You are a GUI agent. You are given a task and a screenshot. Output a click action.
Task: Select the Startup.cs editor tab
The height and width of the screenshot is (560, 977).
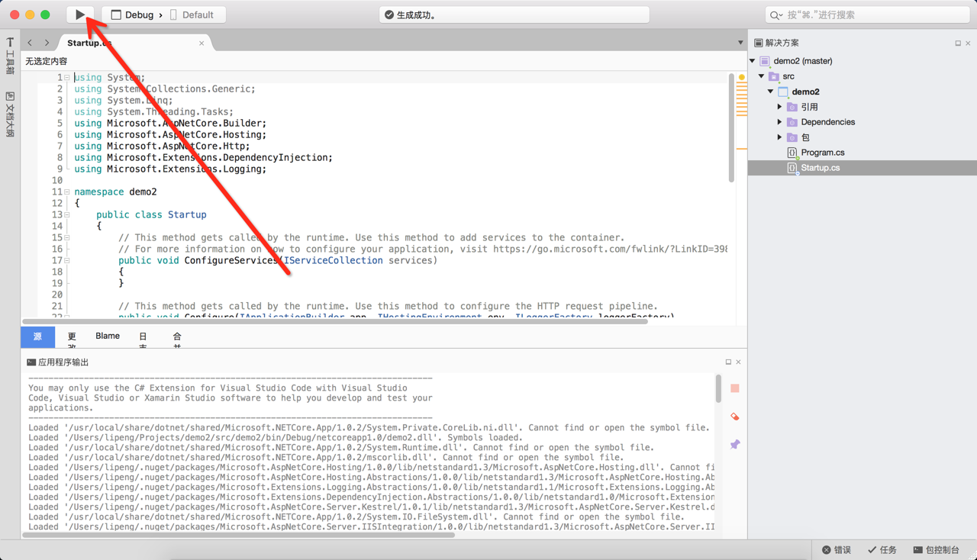click(134, 43)
